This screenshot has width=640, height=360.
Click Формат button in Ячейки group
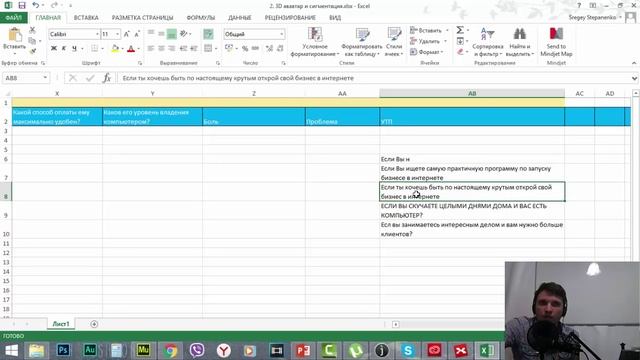coord(427,52)
